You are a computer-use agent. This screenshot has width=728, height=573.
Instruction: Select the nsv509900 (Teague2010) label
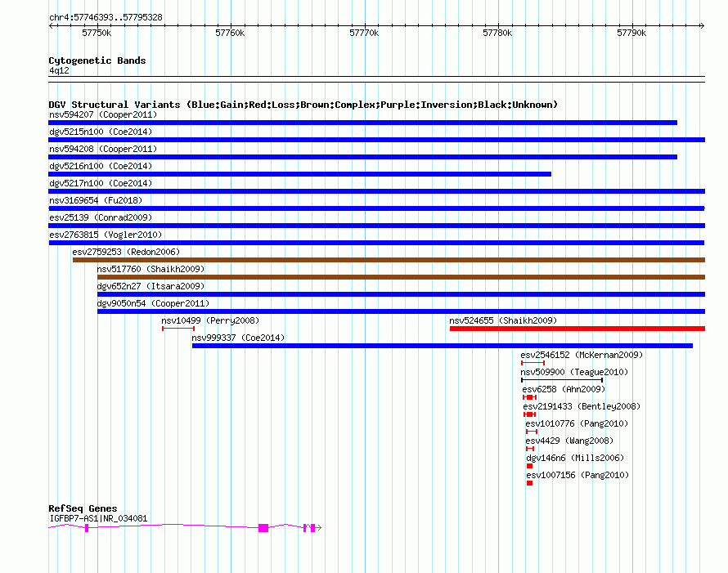pos(574,372)
